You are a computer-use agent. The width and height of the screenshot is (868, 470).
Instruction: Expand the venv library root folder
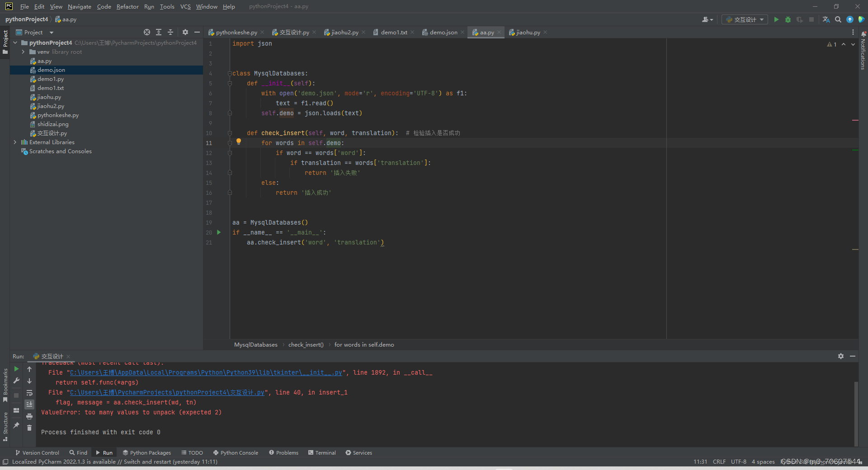[x=23, y=52]
